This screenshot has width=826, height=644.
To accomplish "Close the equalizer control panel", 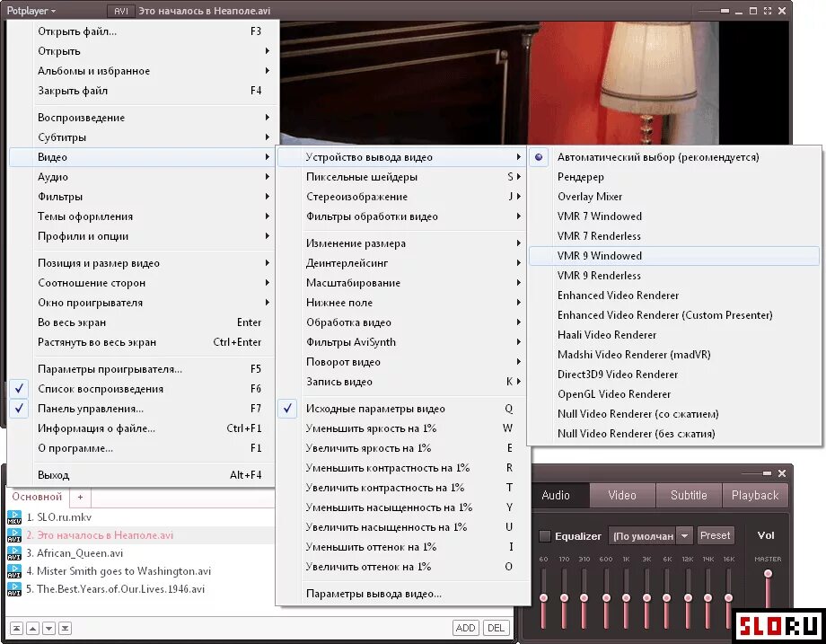I will pos(782,473).
